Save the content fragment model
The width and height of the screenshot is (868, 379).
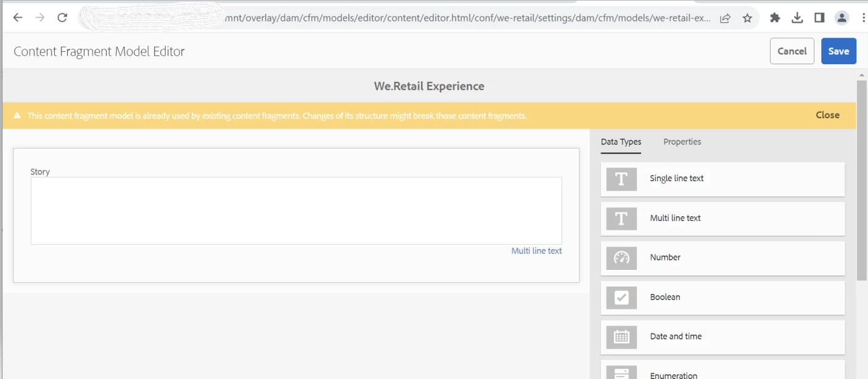(838, 51)
